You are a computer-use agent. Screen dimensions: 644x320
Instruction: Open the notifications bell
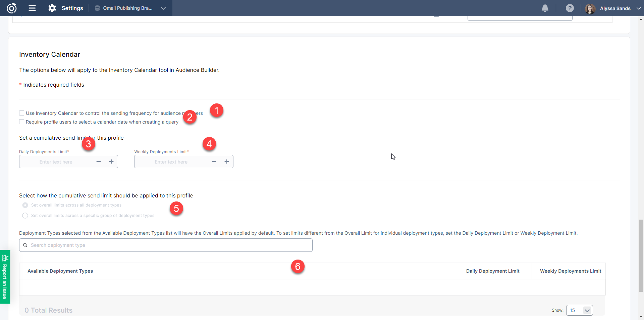(x=545, y=8)
